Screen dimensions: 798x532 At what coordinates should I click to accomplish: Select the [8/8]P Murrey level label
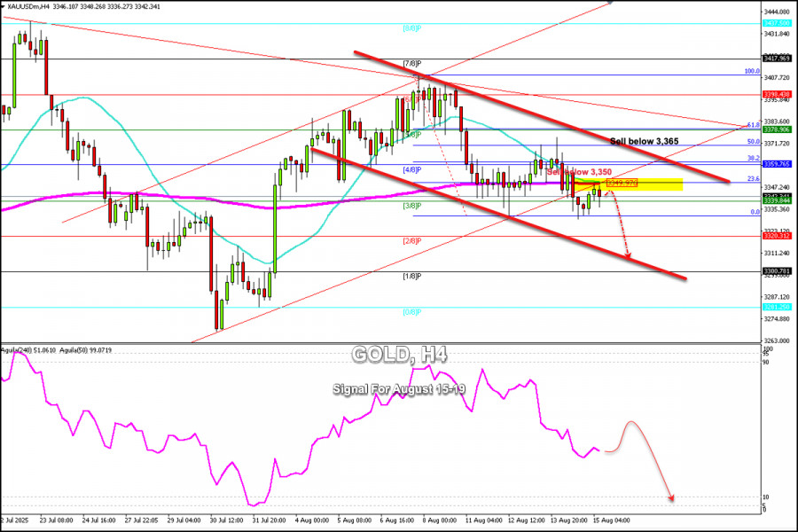point(412,28)
